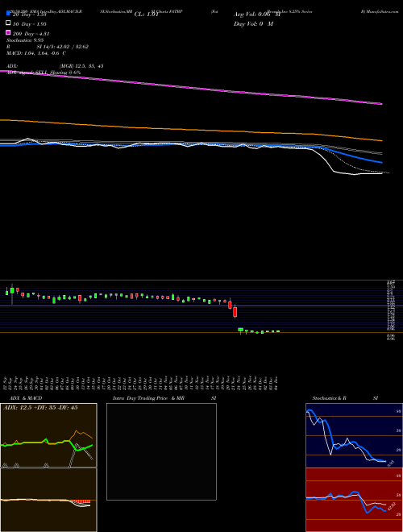The image size is (403, 532).
Task: Click the magenta 200-day moving average line
Action: coord(190,88)
